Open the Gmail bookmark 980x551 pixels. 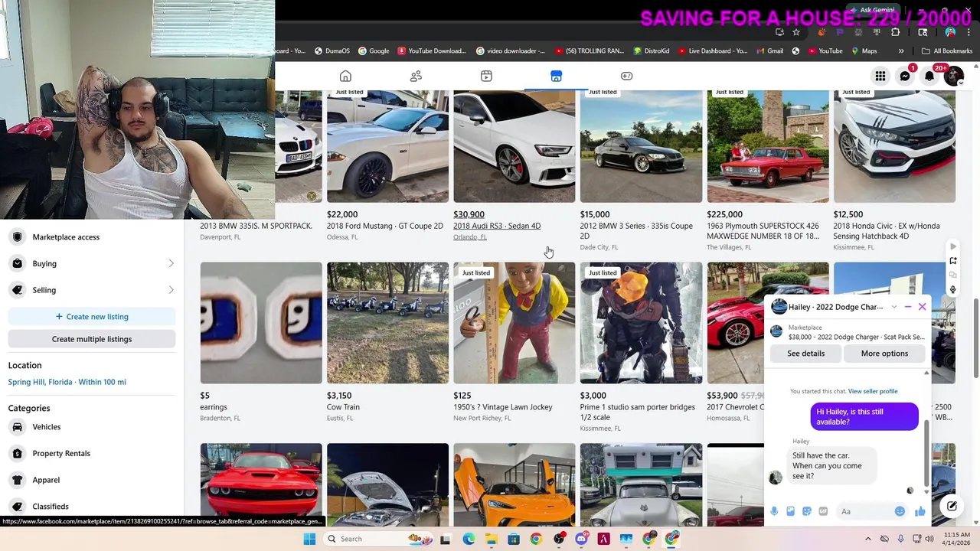[x=769, y=51]
